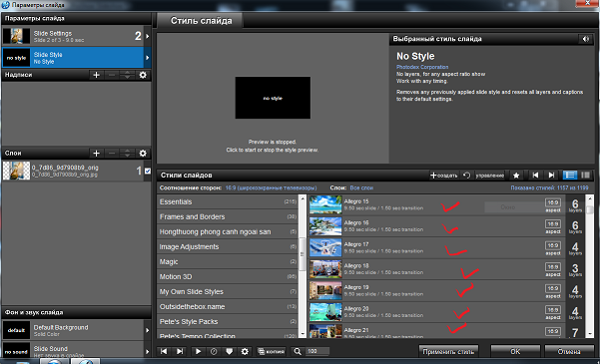Open the 'Все слои' layers filter

(361, 187)
